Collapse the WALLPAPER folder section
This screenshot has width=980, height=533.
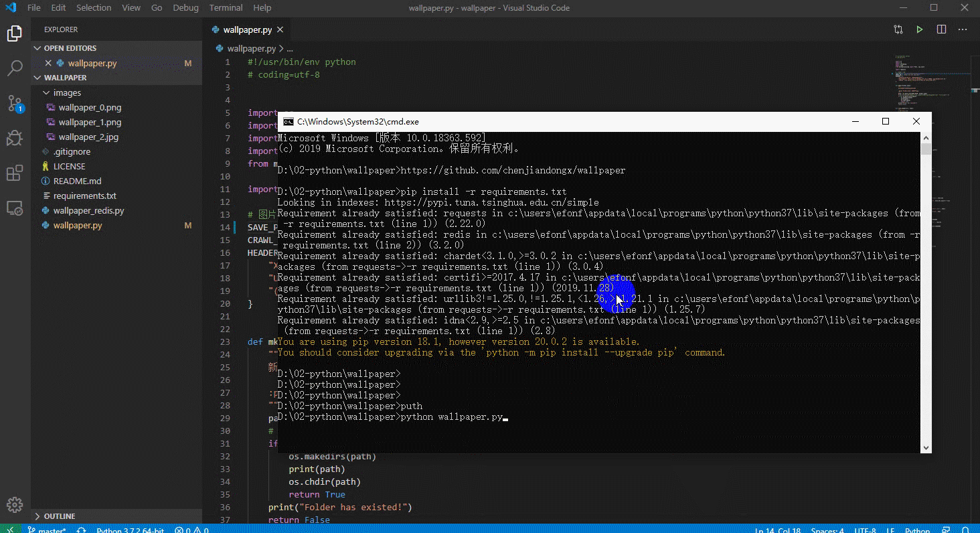(116, 78)
